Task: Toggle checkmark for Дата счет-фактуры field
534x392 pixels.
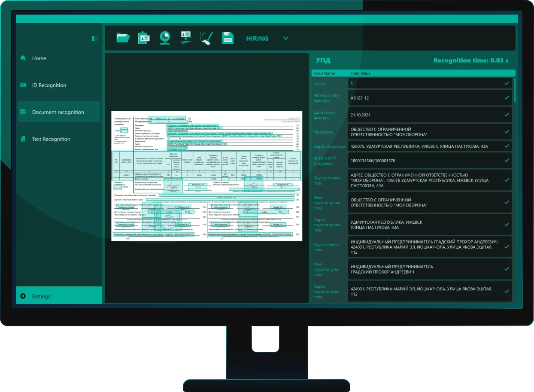Action: (507, 115)
